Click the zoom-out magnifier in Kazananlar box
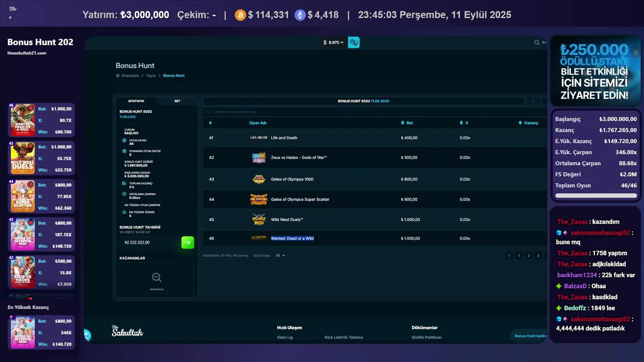The image size is (644, 362). coord(156,277)
